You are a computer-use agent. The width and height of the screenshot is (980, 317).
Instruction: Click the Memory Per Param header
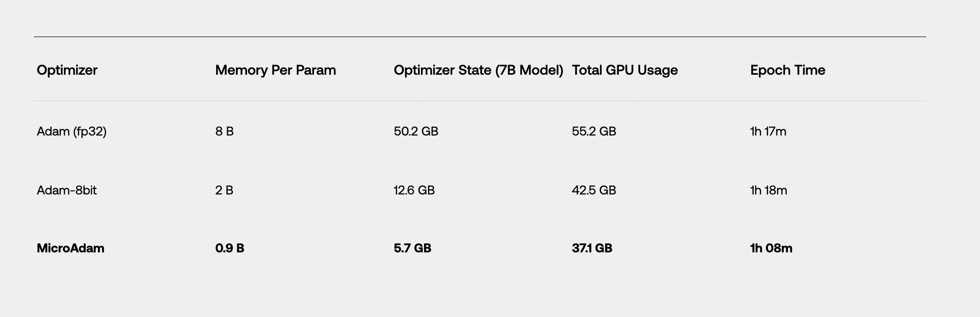pos(275,70)
